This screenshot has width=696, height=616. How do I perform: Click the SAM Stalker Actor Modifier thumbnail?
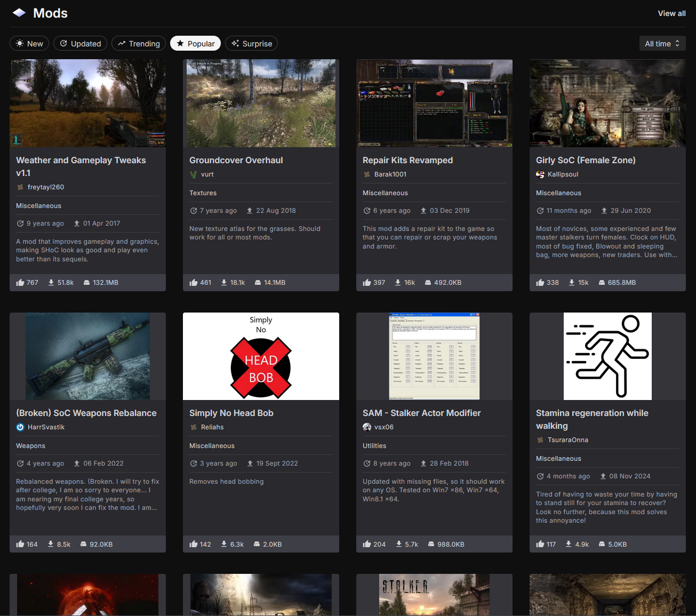[x=434, y=356]
